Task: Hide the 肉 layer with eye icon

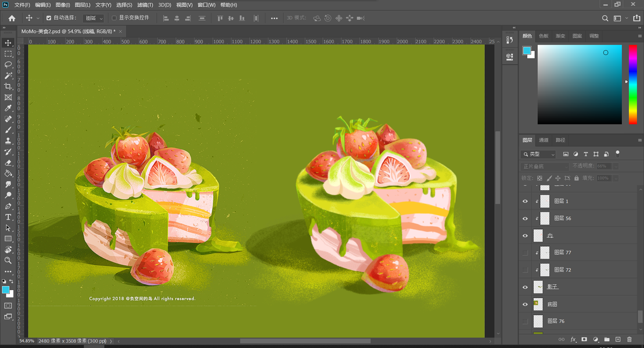Action: coord(525,236)
